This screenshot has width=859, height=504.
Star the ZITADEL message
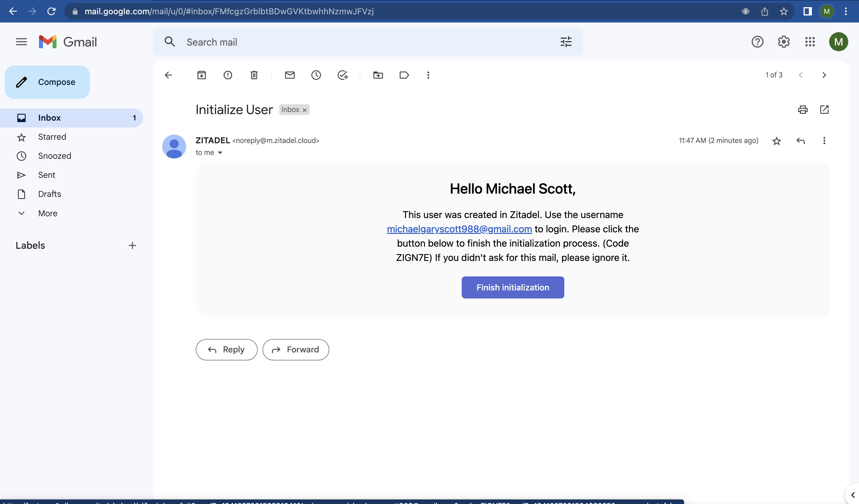pyautogui.click(x=776, y=141)
